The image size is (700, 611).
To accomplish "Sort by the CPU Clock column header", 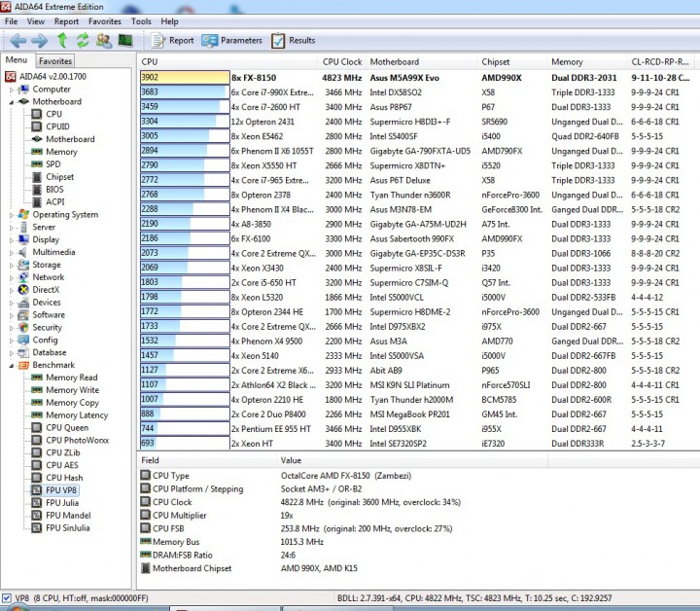I will 342,62.
